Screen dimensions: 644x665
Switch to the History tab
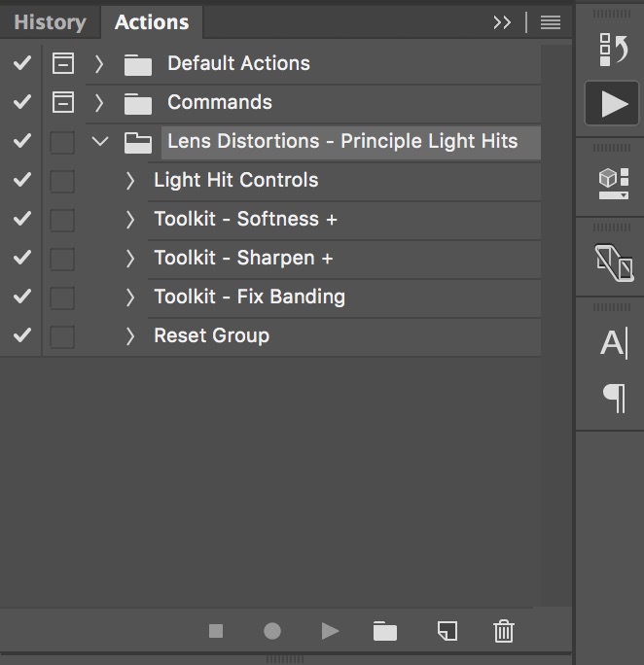(x=50, y=22)
